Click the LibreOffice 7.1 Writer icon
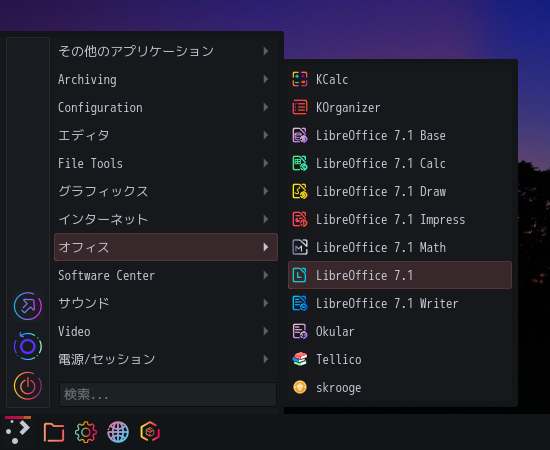The image size is (550, 450). (x=300, y=303)
